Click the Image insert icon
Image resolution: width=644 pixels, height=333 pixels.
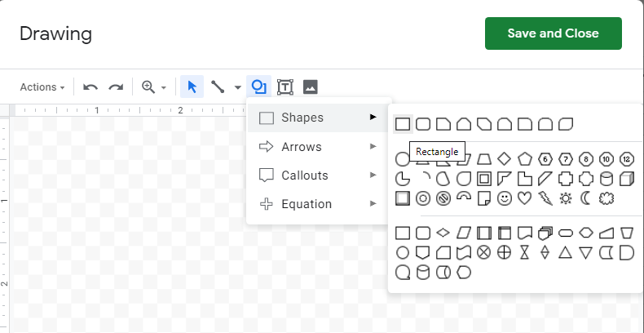coord(310,87)
